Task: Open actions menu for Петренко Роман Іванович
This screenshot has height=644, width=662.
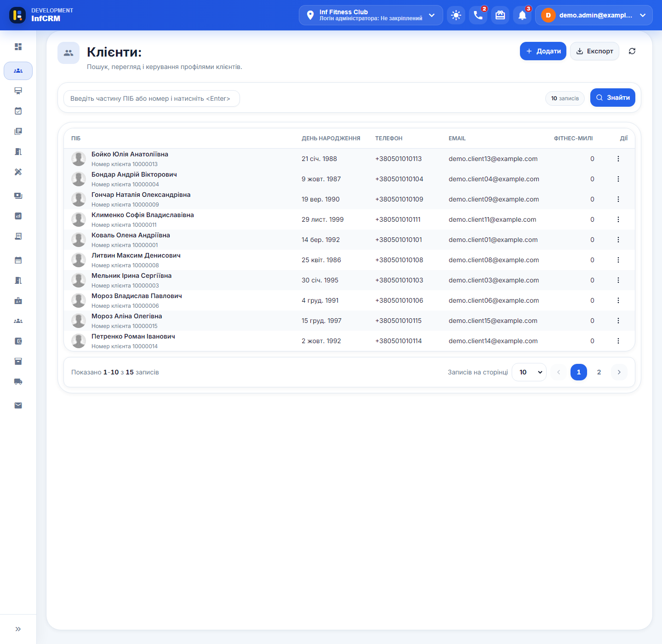Action: [x=618, y=341]
